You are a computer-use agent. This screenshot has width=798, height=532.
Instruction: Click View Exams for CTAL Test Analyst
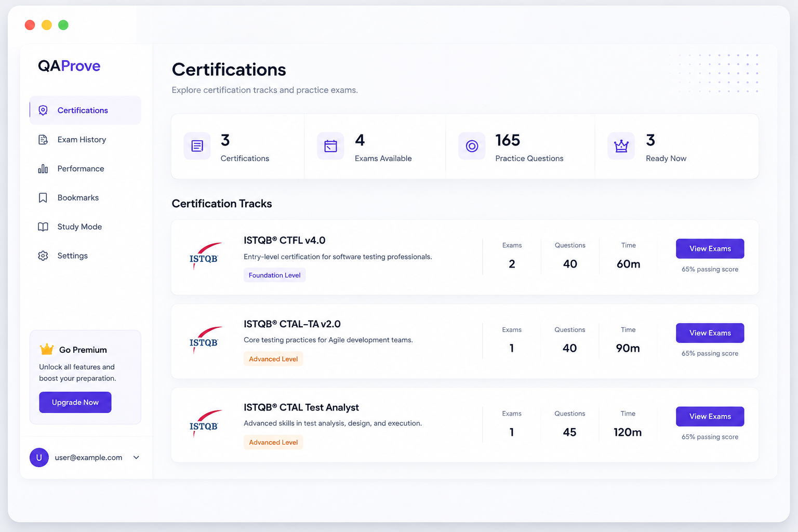point(710,417)
